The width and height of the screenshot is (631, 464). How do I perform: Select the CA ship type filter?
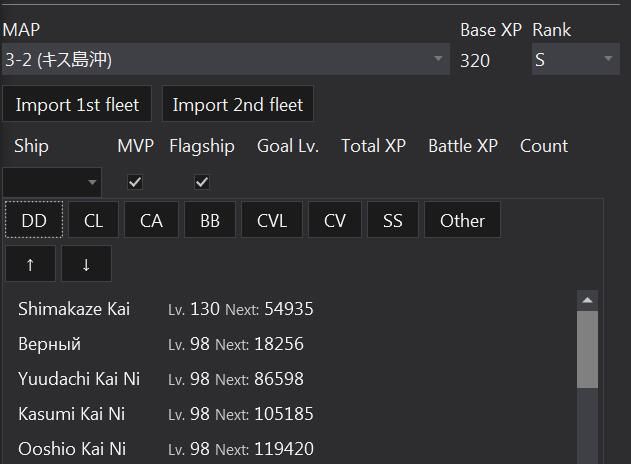tap(151, 220)
